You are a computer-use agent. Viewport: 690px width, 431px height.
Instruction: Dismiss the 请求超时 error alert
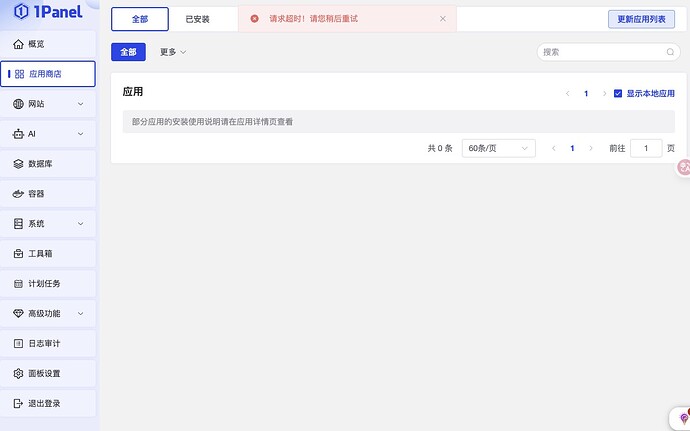click(x=443, y=19)
